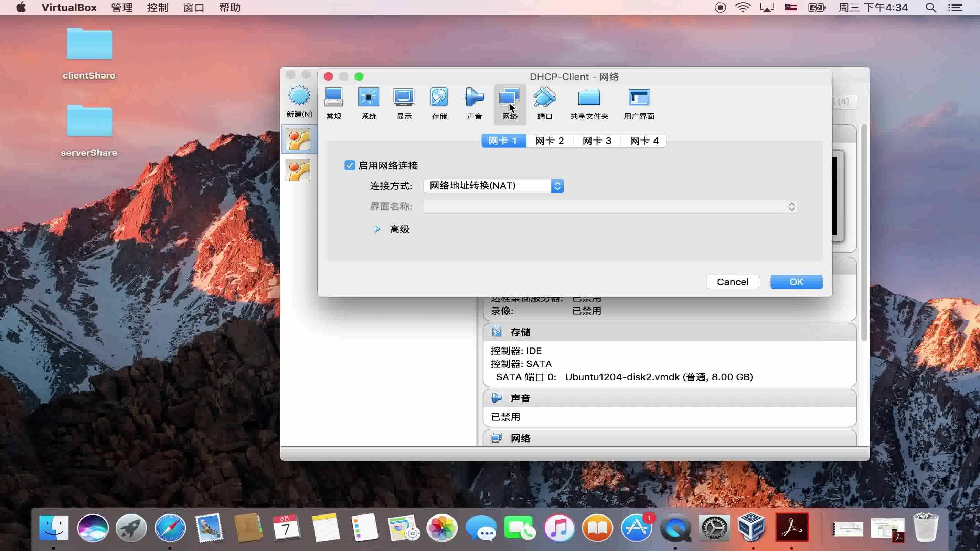
Task: Open the 管理 menu
Action: [122, 8]
